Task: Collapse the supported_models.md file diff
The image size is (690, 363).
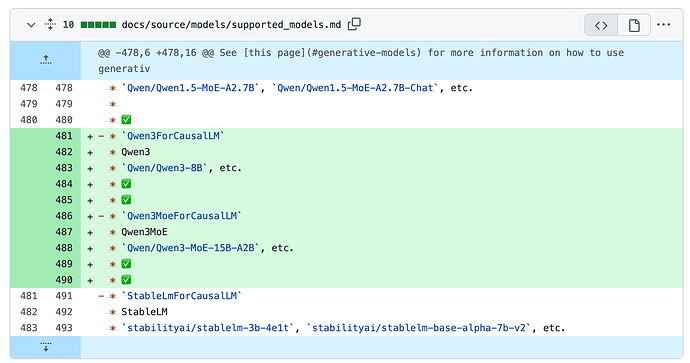Action: [31, 25]
